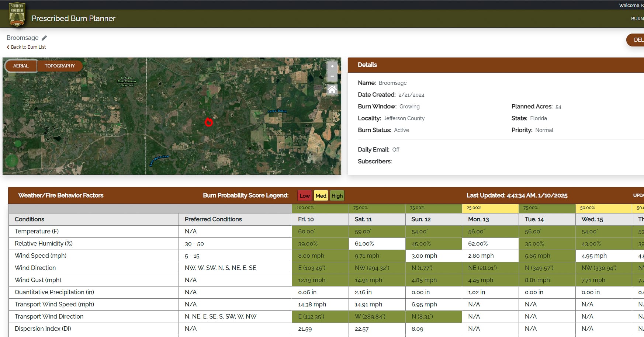Select the Sun. 12 column header
644x337 pixels.
pyautogui.click(x=434, y=219)
